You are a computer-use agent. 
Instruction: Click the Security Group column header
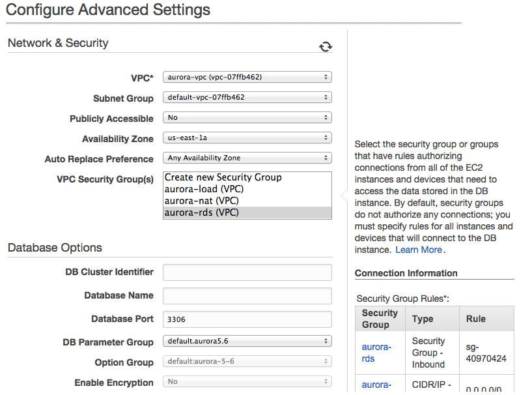tap(380, 319)
